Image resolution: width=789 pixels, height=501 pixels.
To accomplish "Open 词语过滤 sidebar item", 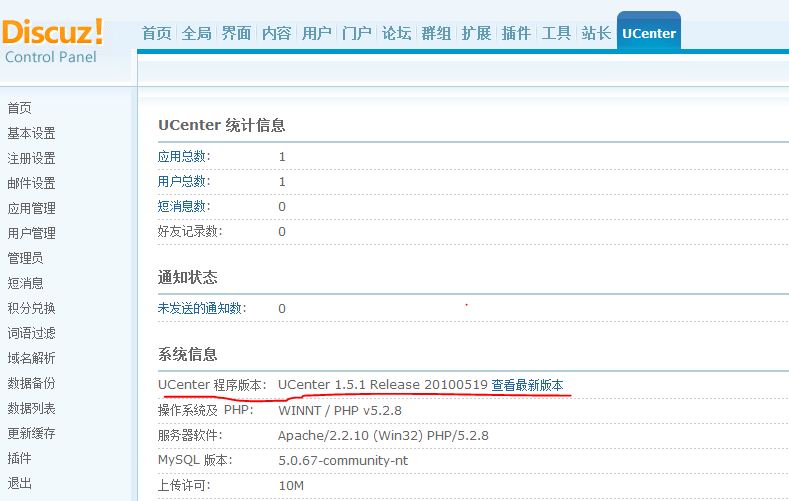I will point(31,333).
